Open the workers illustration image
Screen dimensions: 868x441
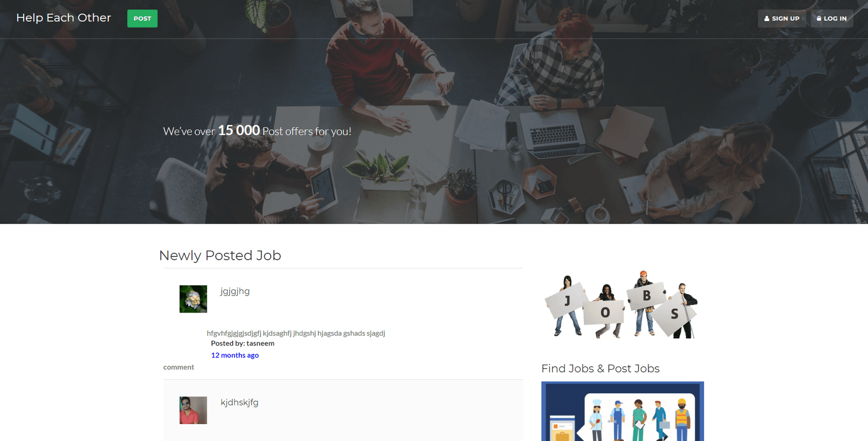tap(622, 411)
